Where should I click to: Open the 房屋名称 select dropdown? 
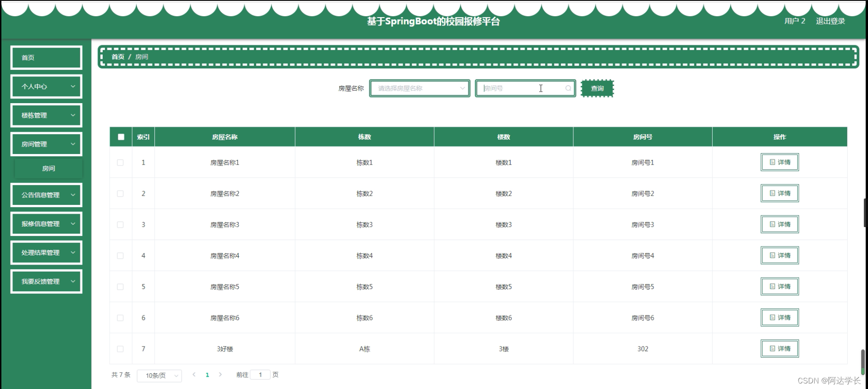420,88
